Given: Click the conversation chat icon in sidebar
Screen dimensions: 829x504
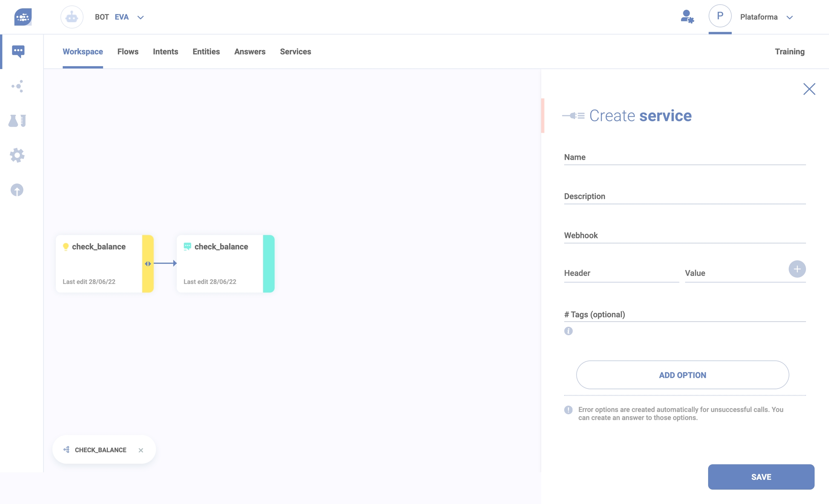Looking at the screenshot, I should [18, 51].
